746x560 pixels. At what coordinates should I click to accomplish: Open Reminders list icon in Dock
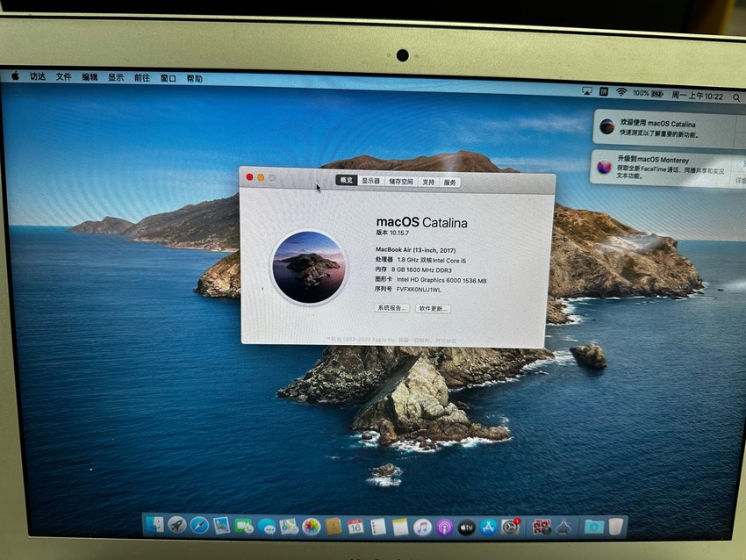coord(377,528)
